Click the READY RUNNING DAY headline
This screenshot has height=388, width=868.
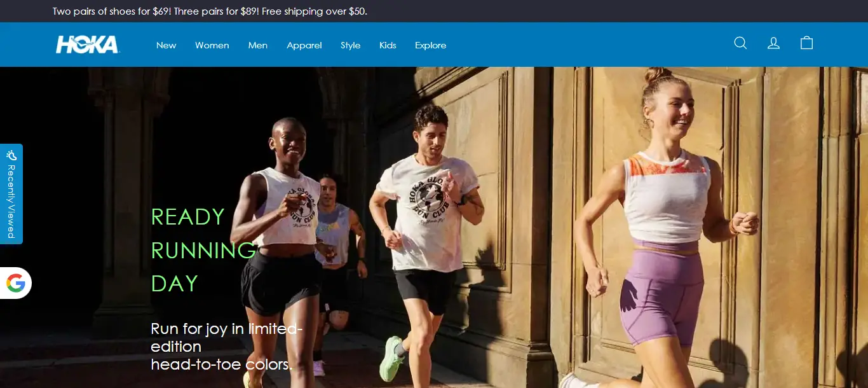pyautogui.click(x=203, y=250)
